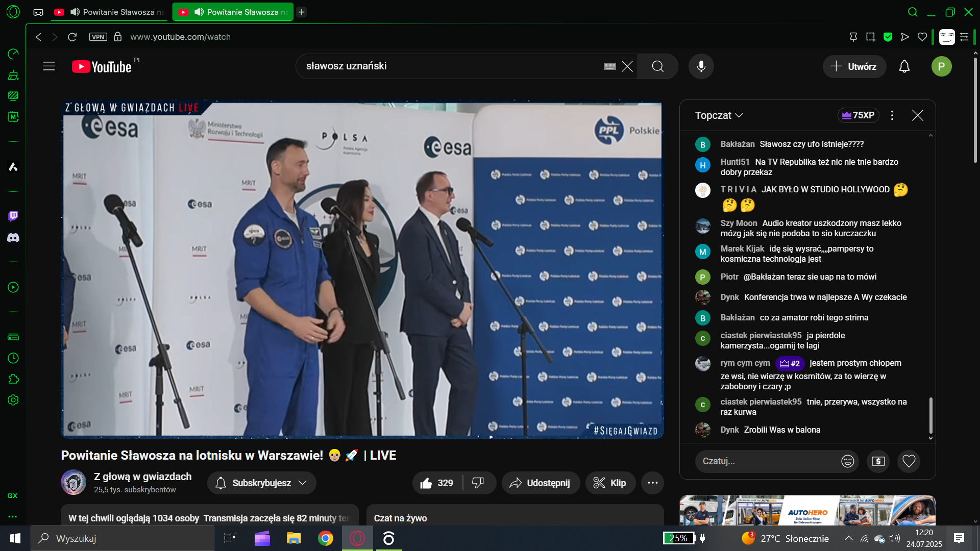980x551 pixels.
Task: Open the emoji picker in chat
Action: [848, 461]
